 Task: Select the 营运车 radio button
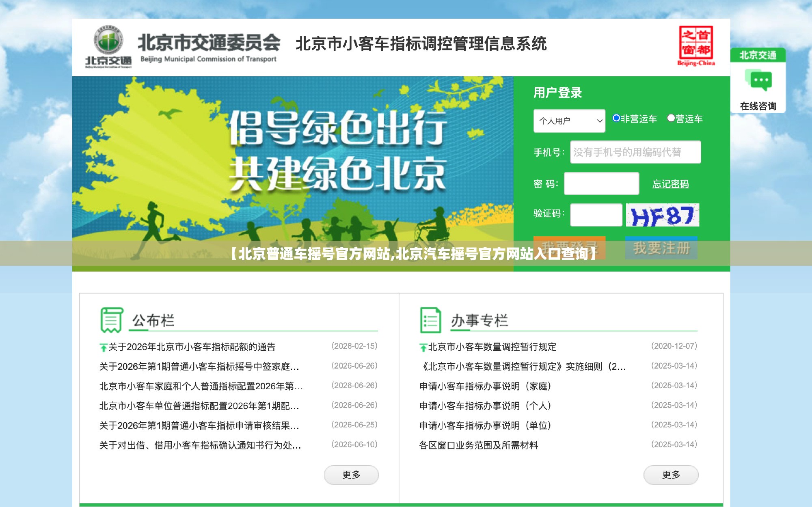[x=671, y=118]
